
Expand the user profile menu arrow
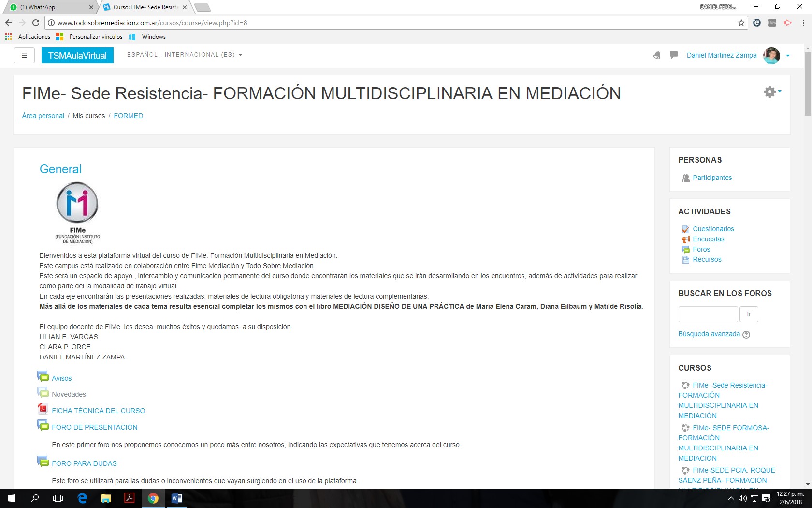[788, 56]
